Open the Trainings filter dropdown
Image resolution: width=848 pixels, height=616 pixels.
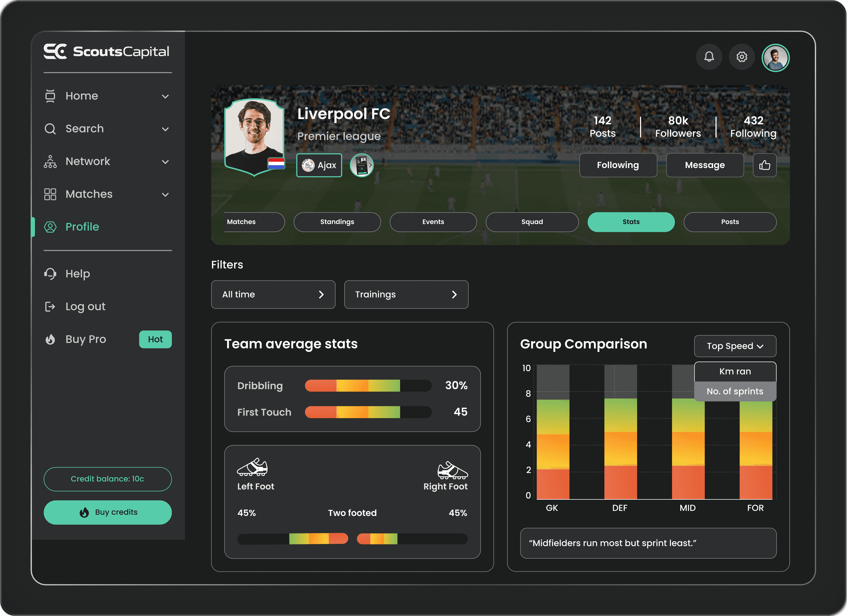[x=406, y=294]
